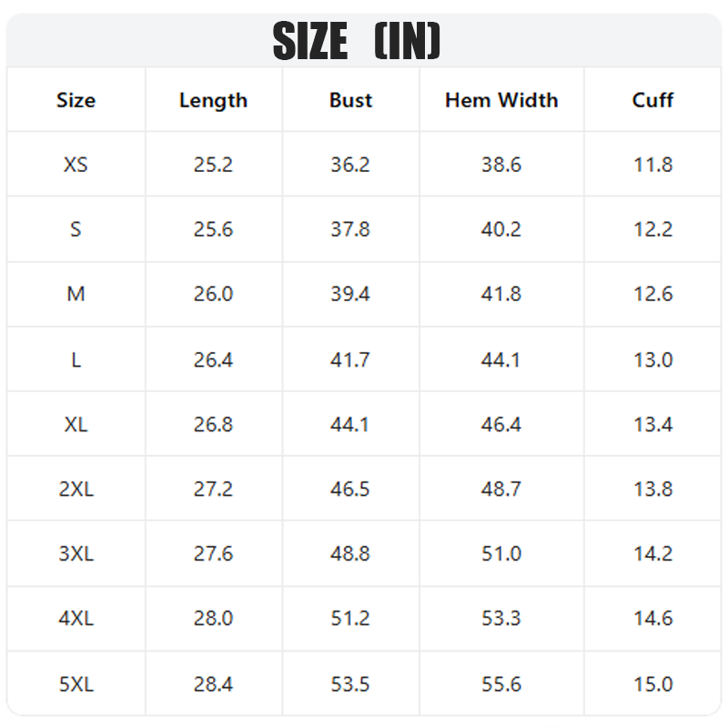
Task: Click the Cuff column header
Action: [x=652, y=100]
